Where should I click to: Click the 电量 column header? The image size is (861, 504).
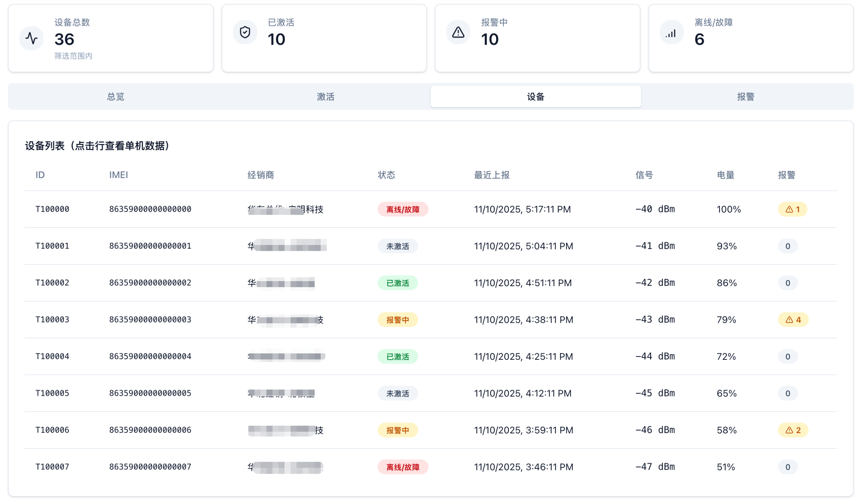725,175
